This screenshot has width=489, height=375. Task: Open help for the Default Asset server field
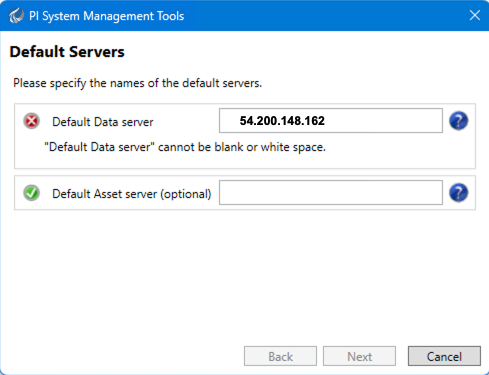click(x=459, y=193)
